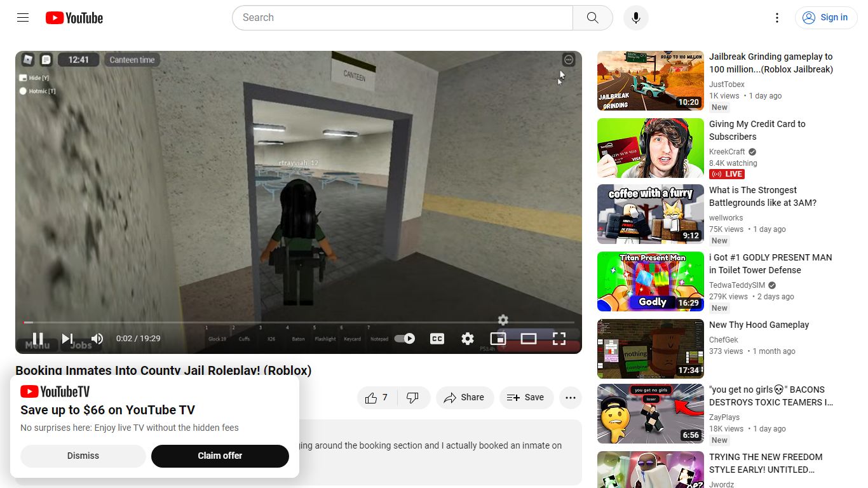The height and width of the screenshot is (488, 868).
Task: Open the Giving My Credit Card thumbnail
Action: [x=651, y=148]
